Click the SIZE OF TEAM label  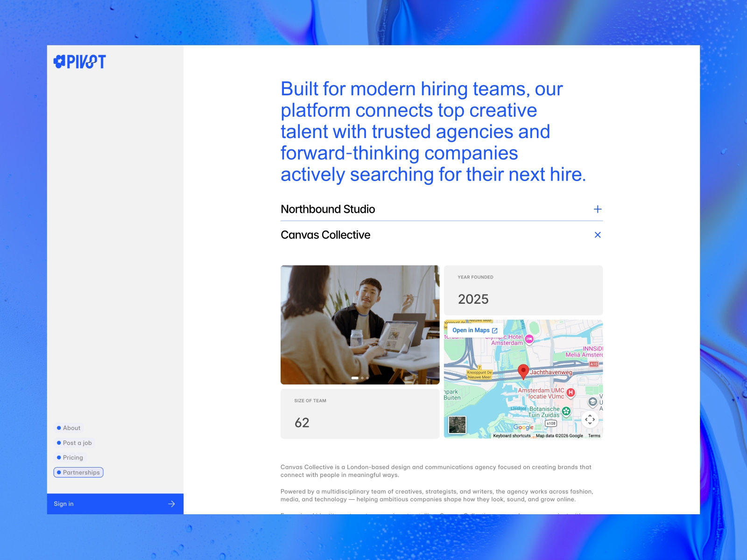pyautogui.click(x=310, y=401)
